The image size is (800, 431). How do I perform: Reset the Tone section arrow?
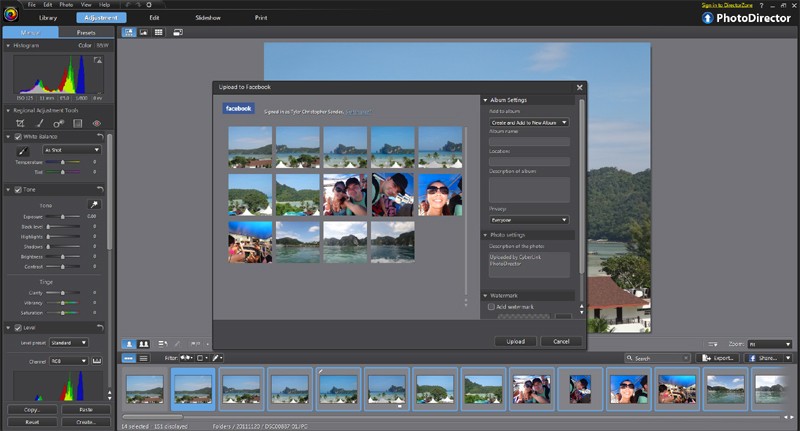(x=100, y=190)
